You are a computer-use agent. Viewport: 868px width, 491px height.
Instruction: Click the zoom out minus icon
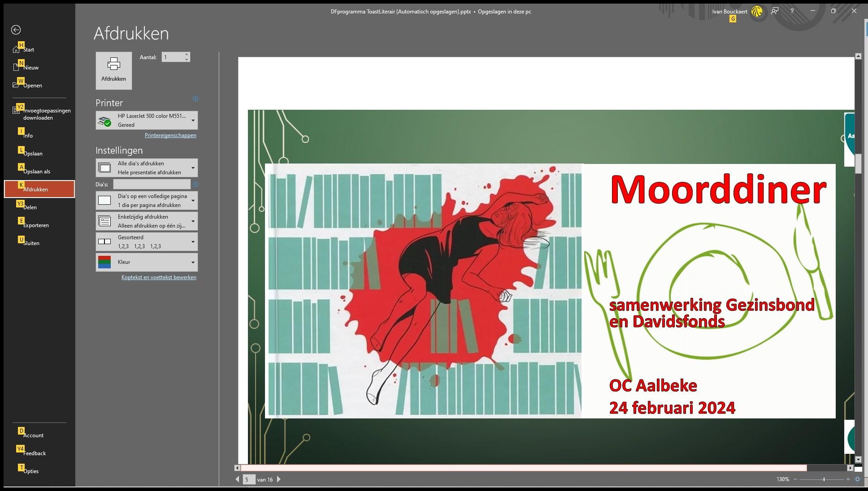click(x=795, y=479)
